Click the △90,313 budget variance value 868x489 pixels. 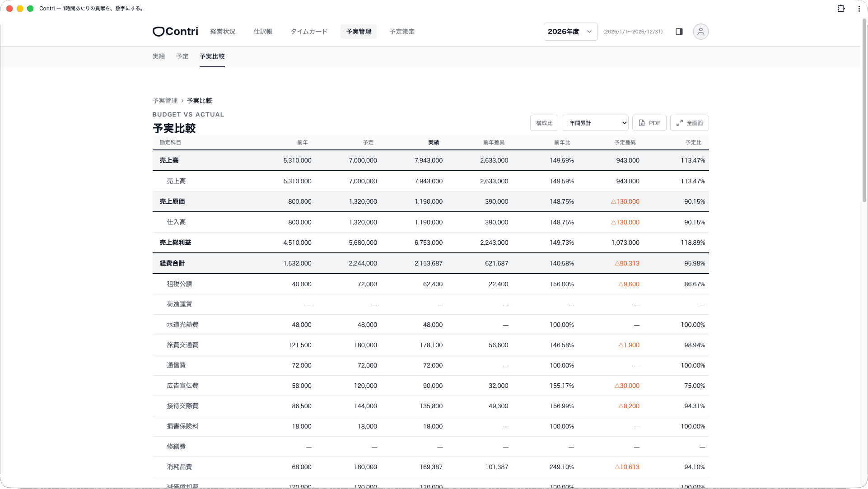627,263
